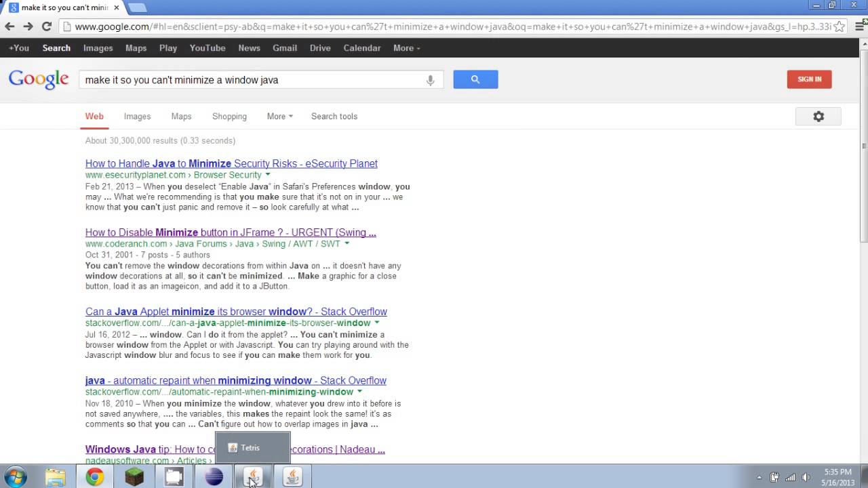This screenshot has height=488, width=868.
Task: Open File Explorer from the taskbar
Action: pos(56,477)
